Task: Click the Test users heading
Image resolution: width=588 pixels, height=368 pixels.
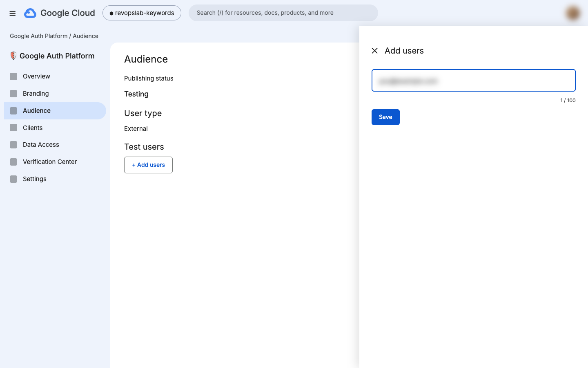Action: [144, 147]
